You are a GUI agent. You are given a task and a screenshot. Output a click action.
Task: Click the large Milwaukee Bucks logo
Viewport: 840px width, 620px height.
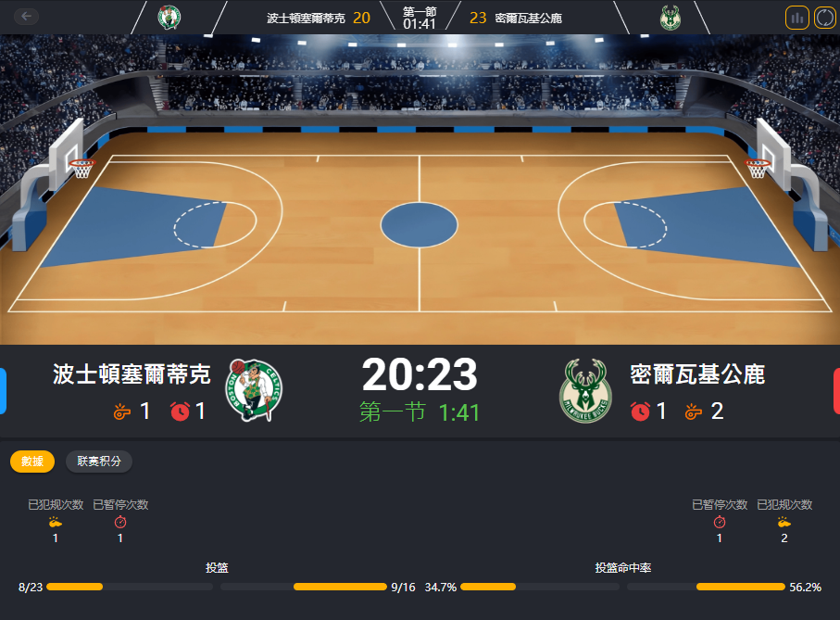pyautogui.click(x=585, y=391)
